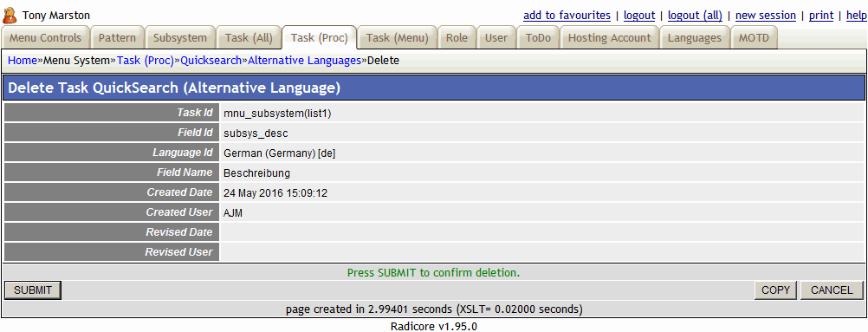Viewport: 868px width, 332px height.
Task: Click the Tony Marston user name
Action: coord(56,16)
